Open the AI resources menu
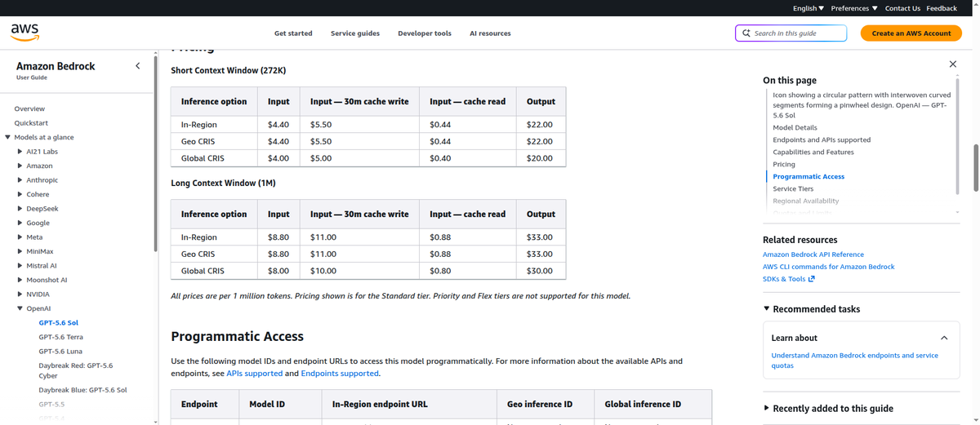980x425 pixels. coord(490,33)
